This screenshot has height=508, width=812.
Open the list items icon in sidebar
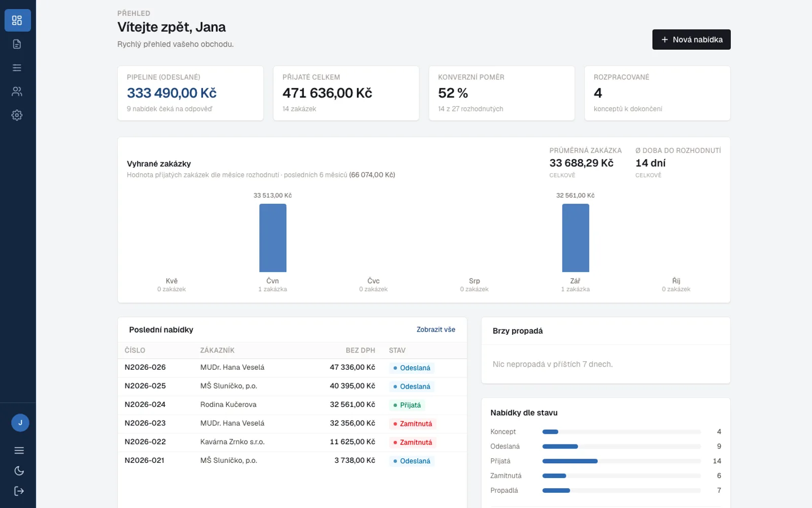[17, 68]
